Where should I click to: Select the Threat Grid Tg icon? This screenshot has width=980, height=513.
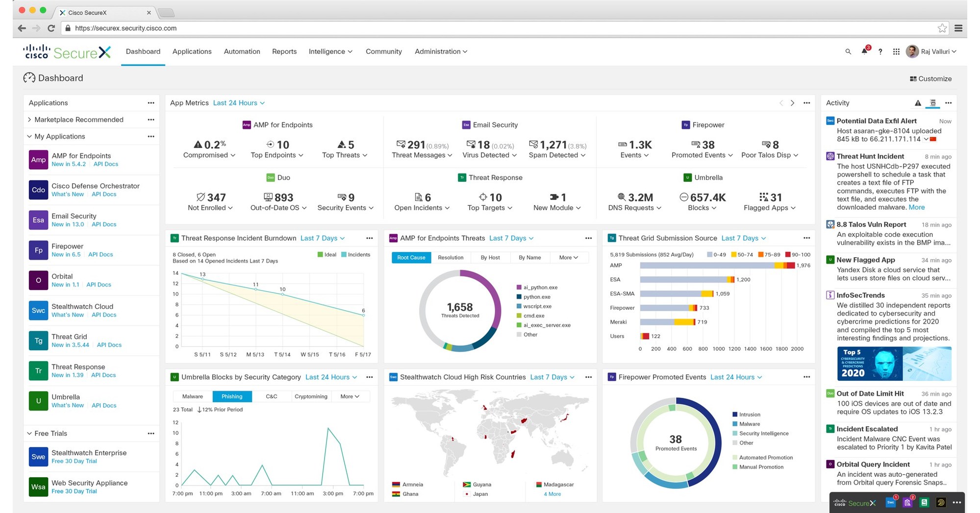point(38,341)
